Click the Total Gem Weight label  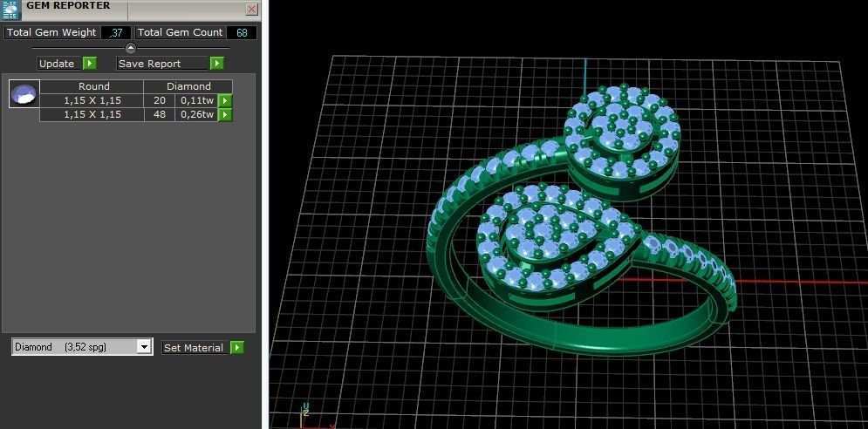[x=52, y=32]
